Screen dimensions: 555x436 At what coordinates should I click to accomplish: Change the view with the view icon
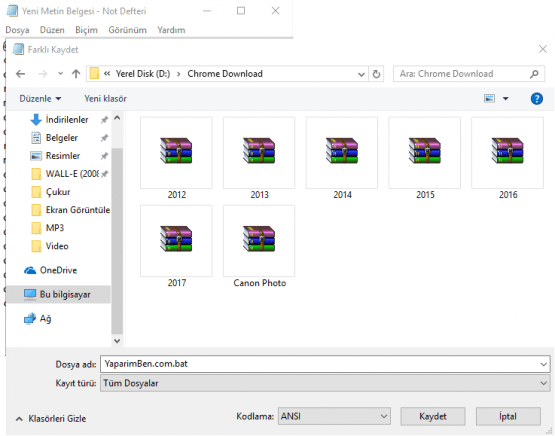coord(489,98)
